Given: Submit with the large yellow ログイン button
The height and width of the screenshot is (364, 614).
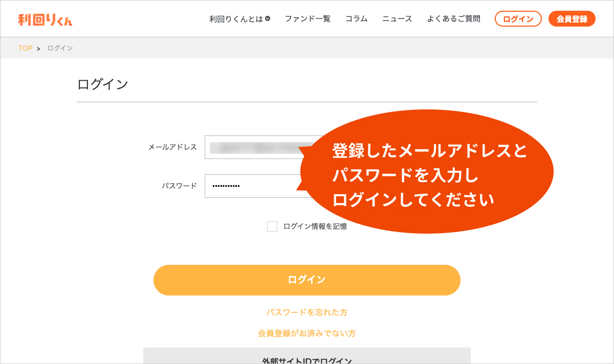Looking at the screenshot, I should click(x=307, y=280).
